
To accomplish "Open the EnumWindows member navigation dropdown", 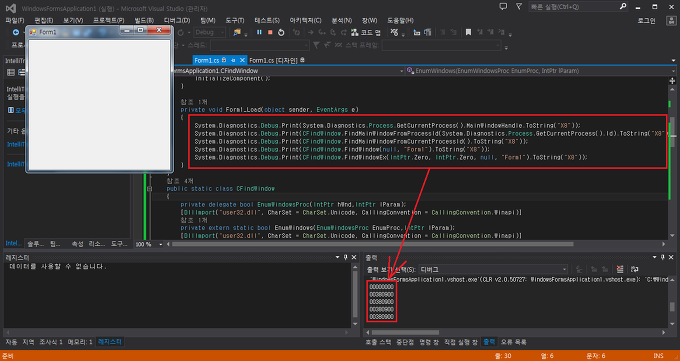I will [x=673, y=71].
